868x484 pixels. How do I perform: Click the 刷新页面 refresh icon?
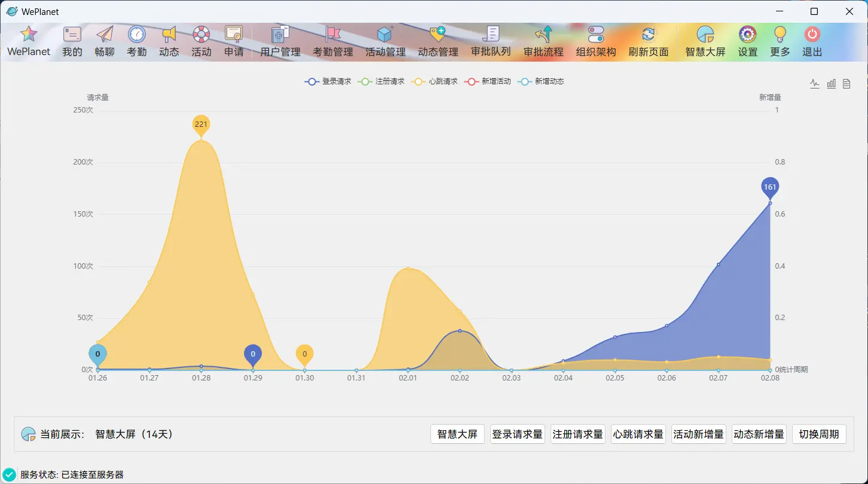(649, 34)
